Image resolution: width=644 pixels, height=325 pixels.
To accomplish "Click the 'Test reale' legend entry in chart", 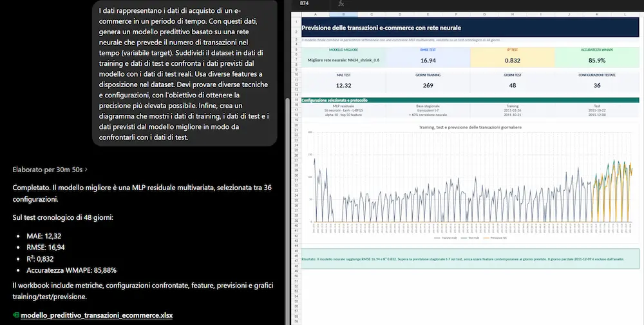I will 469,238.
